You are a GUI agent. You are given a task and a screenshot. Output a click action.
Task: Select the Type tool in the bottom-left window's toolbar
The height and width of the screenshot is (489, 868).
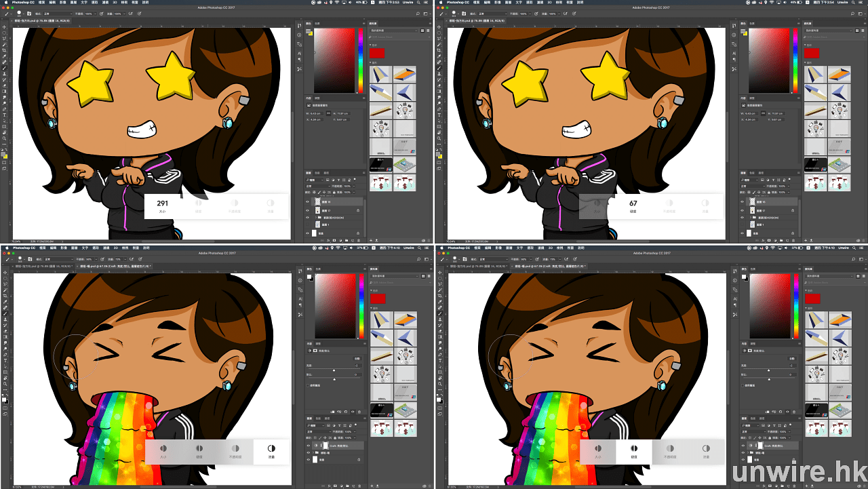coord(5,360)
